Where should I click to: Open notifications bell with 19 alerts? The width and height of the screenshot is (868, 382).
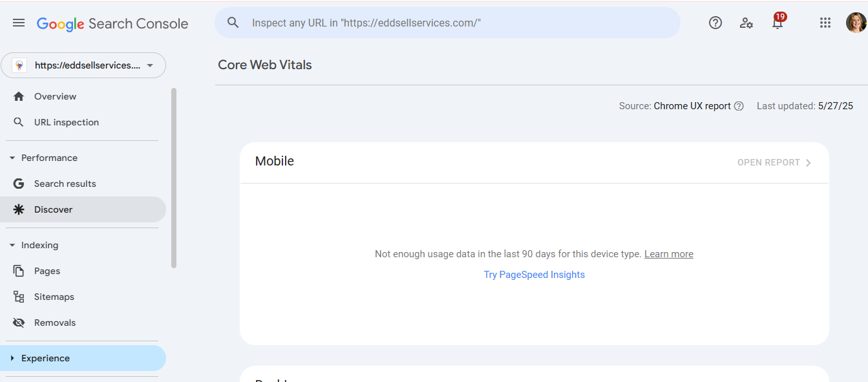pyautogui.click(x=778, y=21)
